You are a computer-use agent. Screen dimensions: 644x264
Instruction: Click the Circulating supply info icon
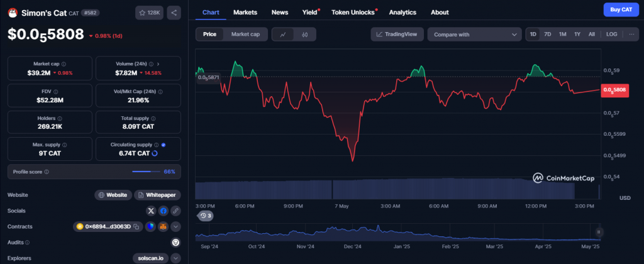tap(156, 145)
